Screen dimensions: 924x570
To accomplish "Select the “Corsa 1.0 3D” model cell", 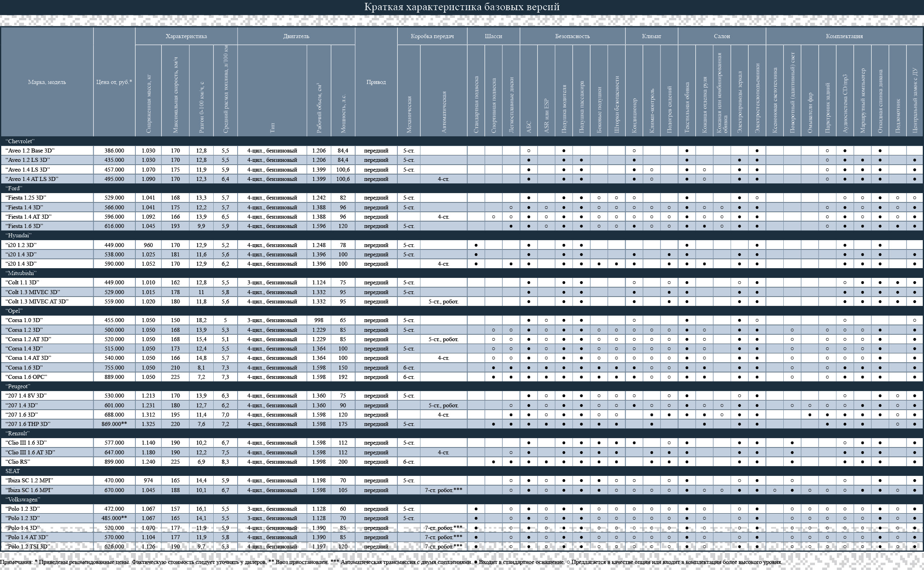I will click(47, 320).
